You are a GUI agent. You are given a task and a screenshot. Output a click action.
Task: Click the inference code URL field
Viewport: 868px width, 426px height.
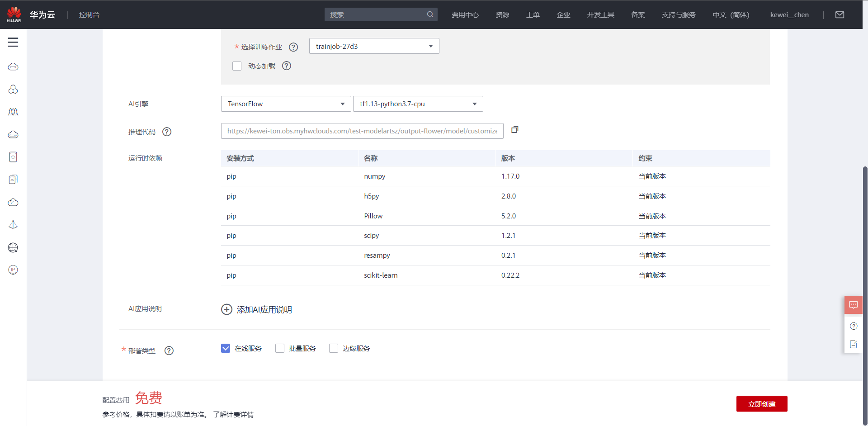click(362, 131)
